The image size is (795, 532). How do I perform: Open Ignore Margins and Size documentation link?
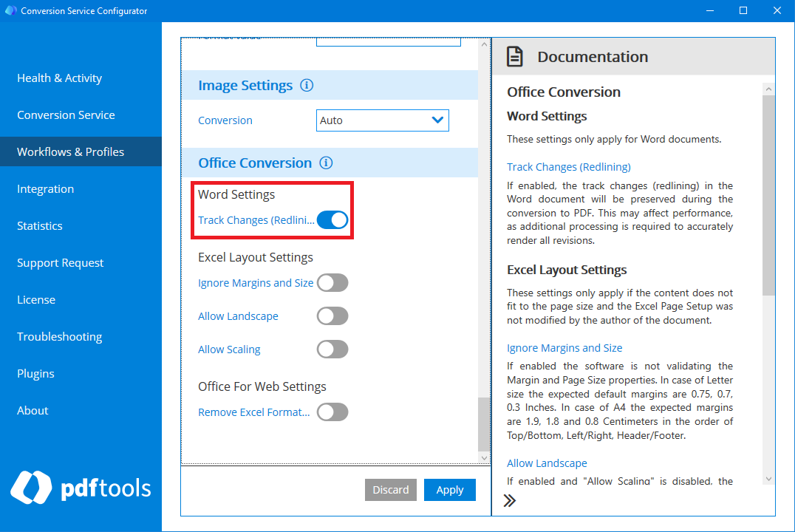564,348
